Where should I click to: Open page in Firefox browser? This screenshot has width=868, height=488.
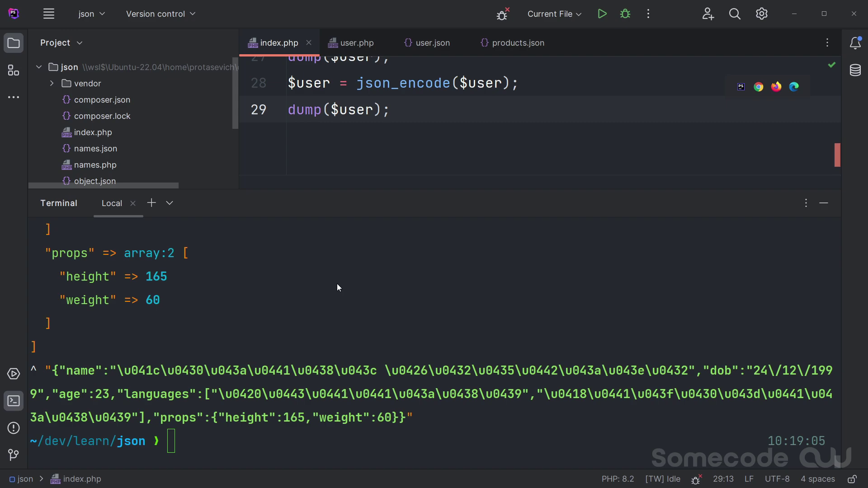776,87
